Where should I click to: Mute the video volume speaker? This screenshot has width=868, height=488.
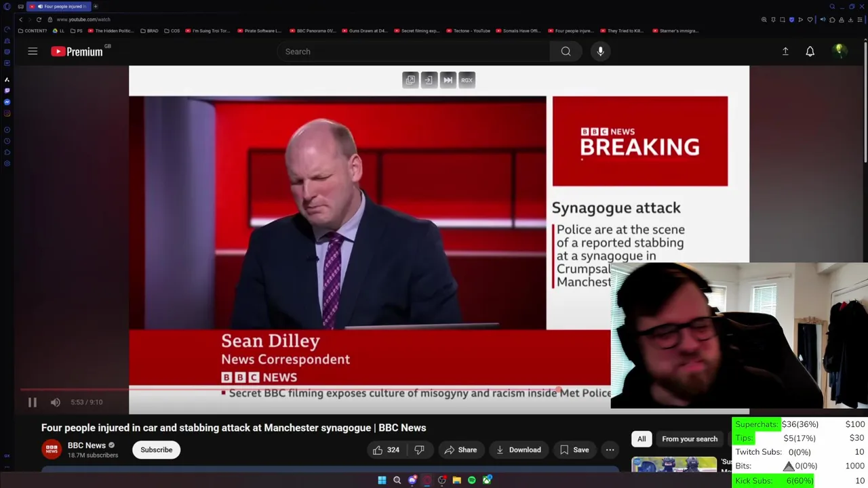click(56, 403)
